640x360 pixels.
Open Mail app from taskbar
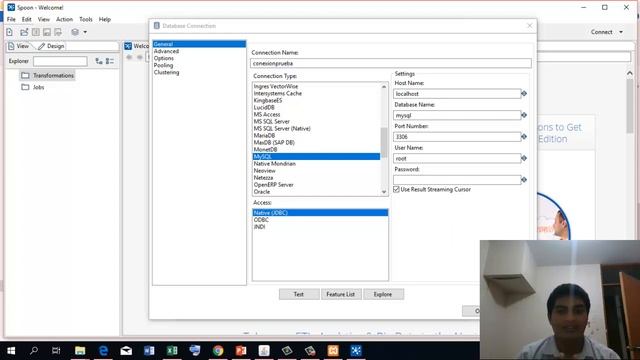click(126, 351)
